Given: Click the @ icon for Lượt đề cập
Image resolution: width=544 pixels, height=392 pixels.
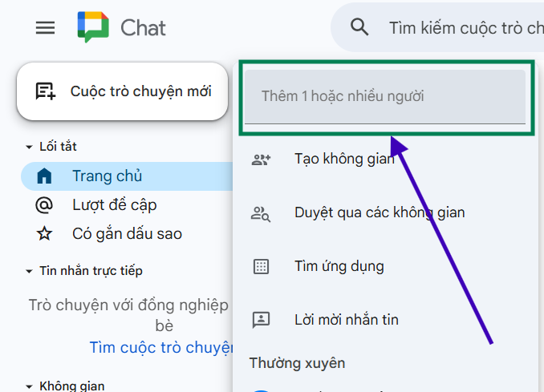Looking at the screenshot, I should pyautogui.click(x=45, y=205).
